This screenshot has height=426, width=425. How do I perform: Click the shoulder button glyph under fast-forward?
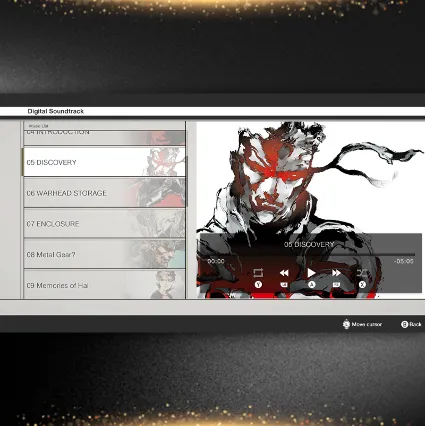click(336, 285)
